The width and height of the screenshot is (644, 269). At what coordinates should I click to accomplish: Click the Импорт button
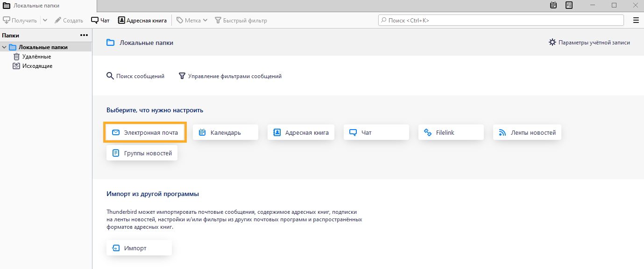139,248
